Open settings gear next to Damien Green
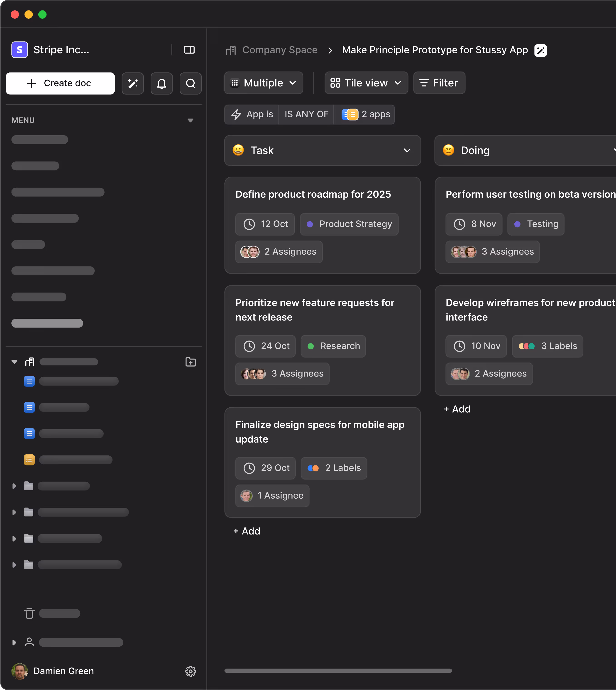The image size is (616, 690). pos(191,671)
